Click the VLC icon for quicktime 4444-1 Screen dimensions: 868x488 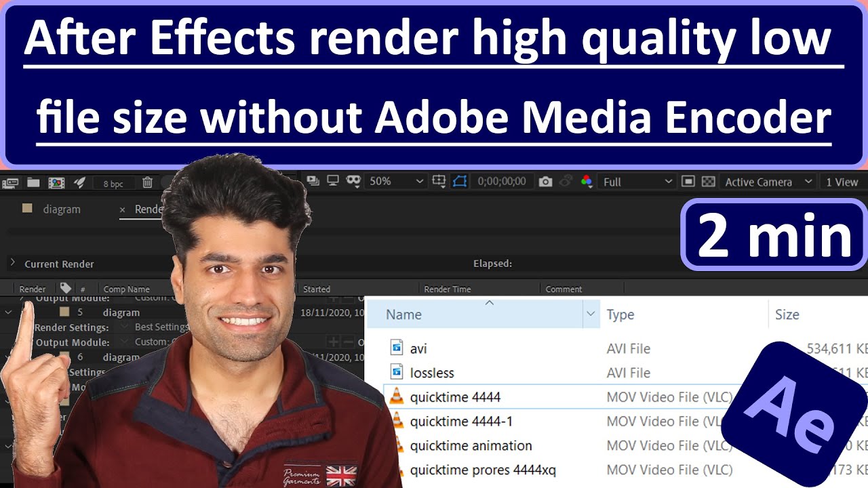pos(397,422)
